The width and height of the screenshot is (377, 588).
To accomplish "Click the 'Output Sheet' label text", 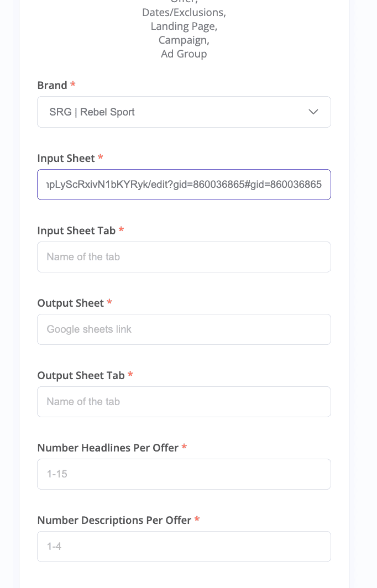I will tap(70, 303).
